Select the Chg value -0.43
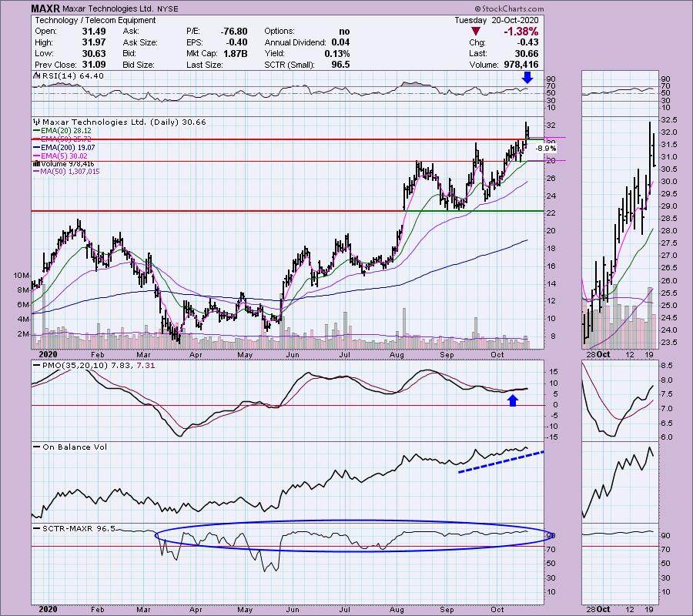The height and width of the screenshot is (616, 693). (527, 42)
